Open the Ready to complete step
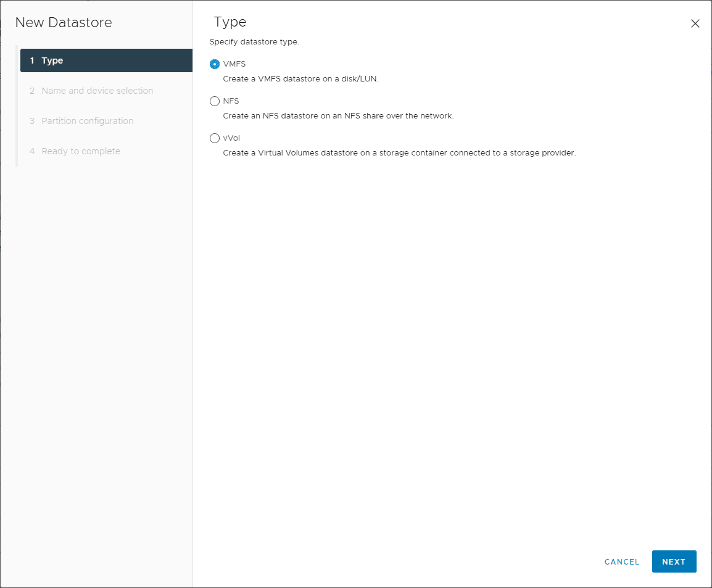712x588 pixels. (80, 151)
